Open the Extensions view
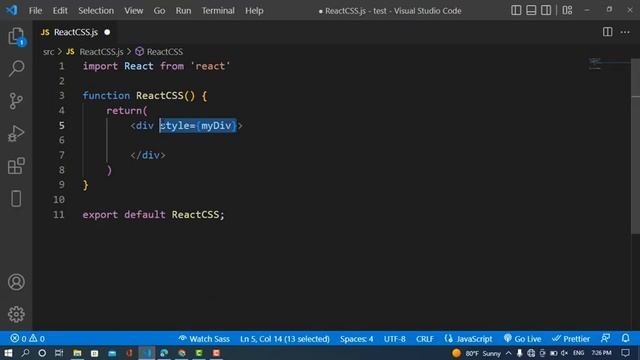The image size is (640, 360). point(16,166)
